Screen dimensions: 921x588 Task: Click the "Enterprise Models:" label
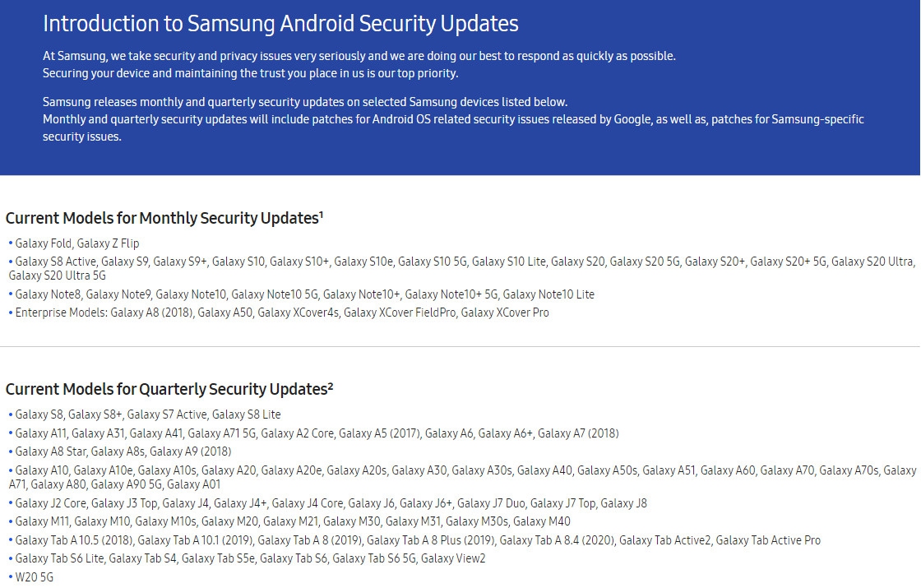61,313
